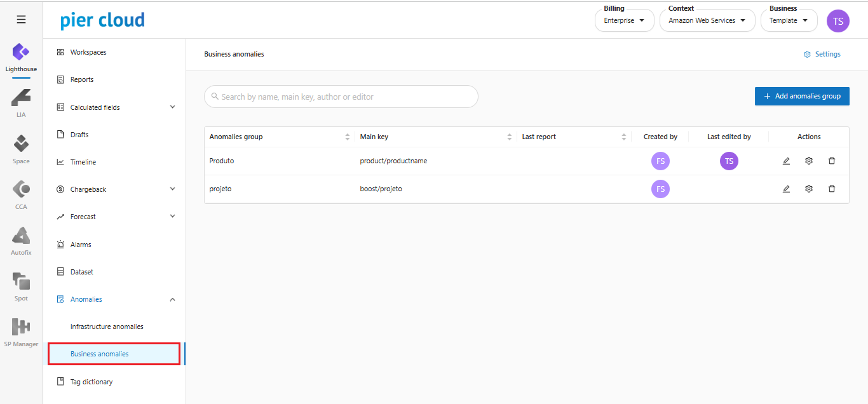The image size is (868, 404).
Task: Open the CCA module icon
Action: [x=21, y=194]
